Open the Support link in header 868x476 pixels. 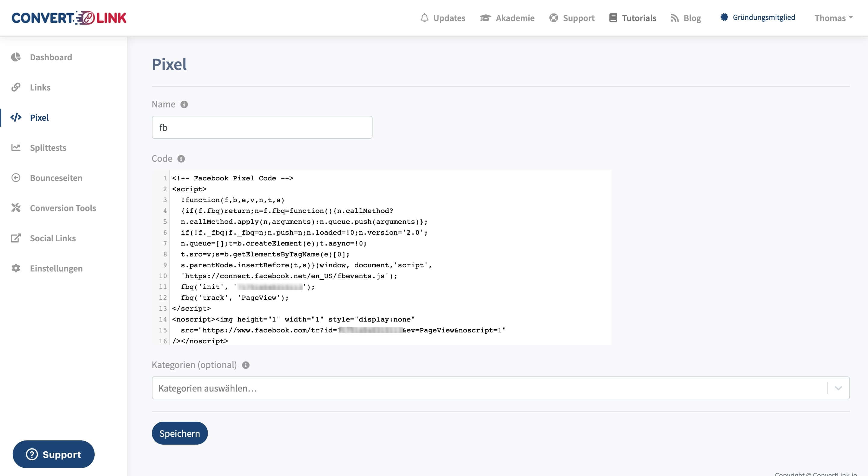click(572, 18)
